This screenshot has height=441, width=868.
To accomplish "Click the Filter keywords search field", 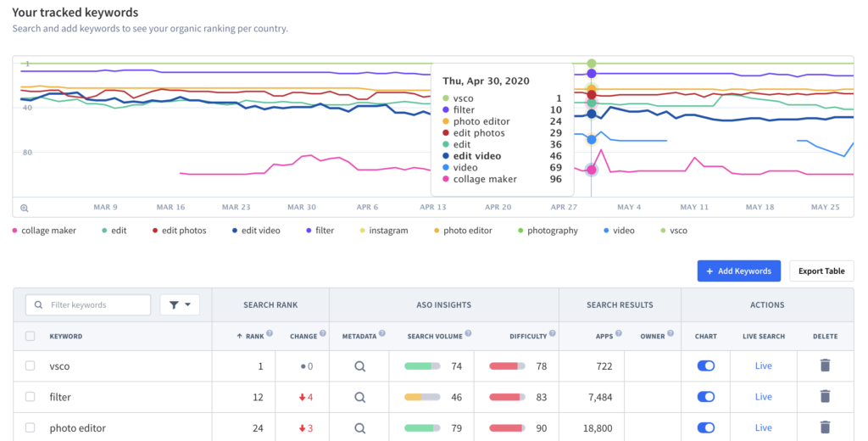I will click(95, 305).
